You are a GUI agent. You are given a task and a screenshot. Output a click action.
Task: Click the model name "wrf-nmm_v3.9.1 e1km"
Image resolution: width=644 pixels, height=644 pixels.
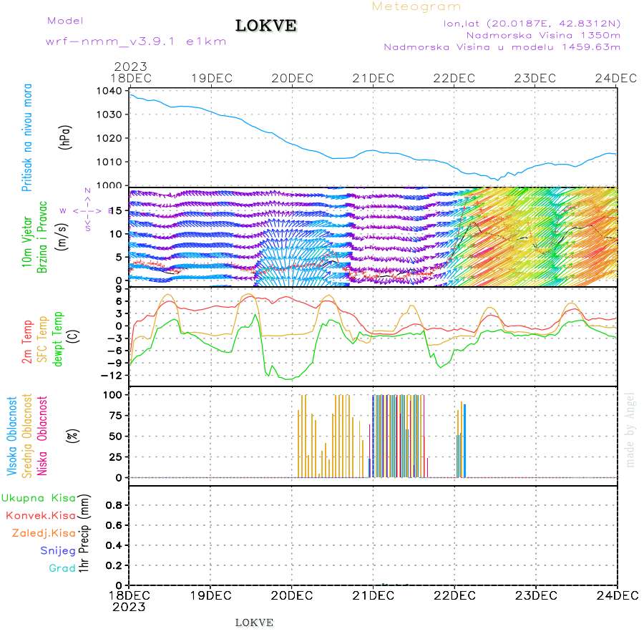(x=136, y=42)
